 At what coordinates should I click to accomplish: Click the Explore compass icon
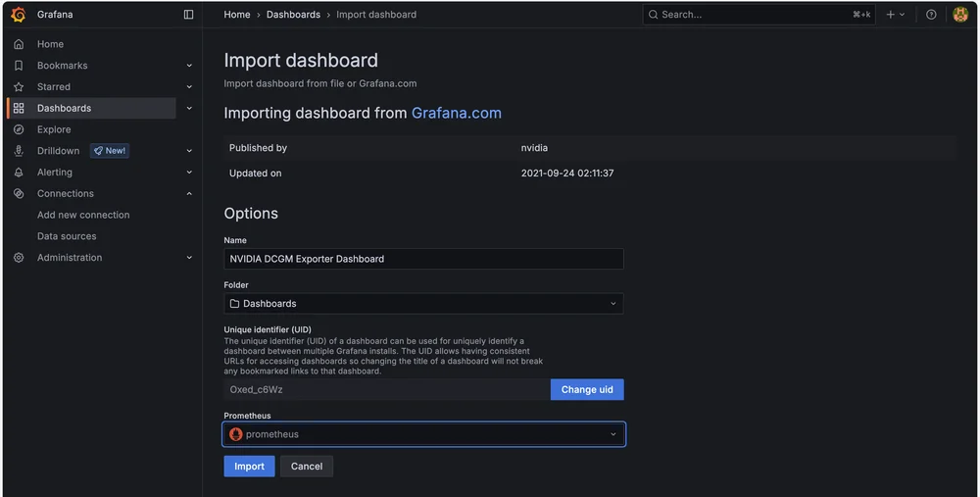click(x=19, y=129)
